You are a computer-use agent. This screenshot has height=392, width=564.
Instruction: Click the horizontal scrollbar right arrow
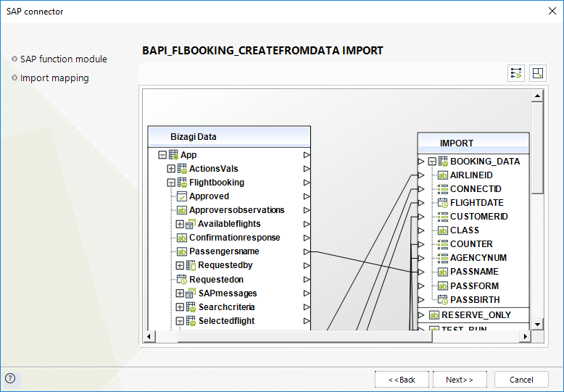coord(526,337)
